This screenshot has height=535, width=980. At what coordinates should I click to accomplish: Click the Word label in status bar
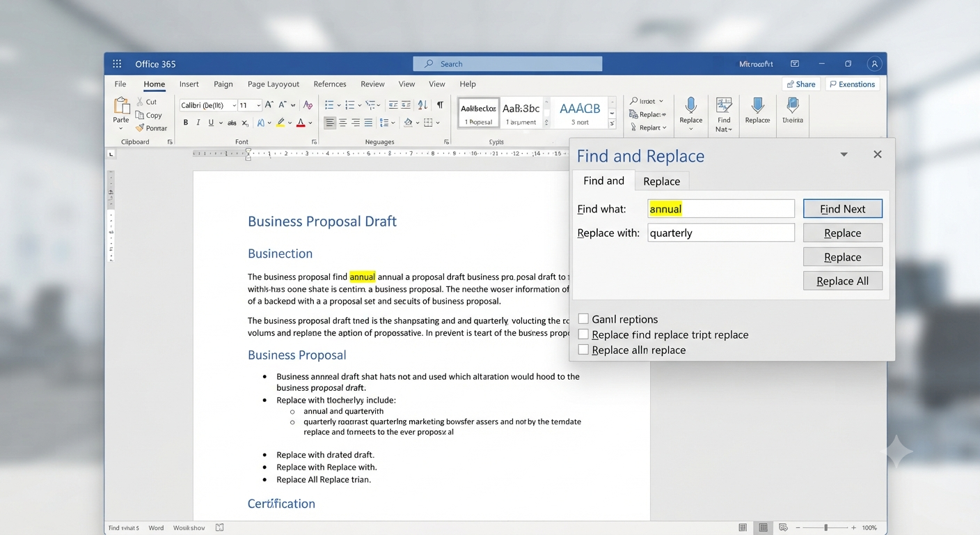(156, 528)
